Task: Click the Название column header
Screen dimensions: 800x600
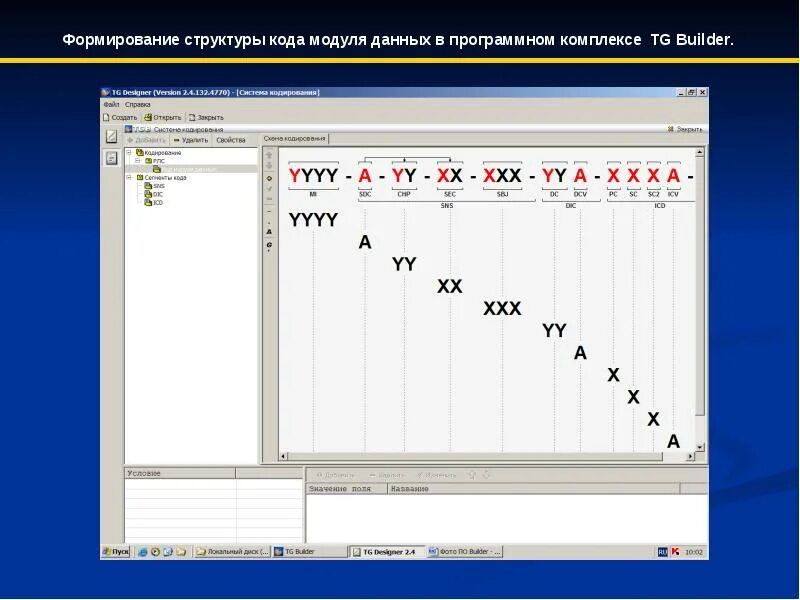Action: tap(534, 489)
